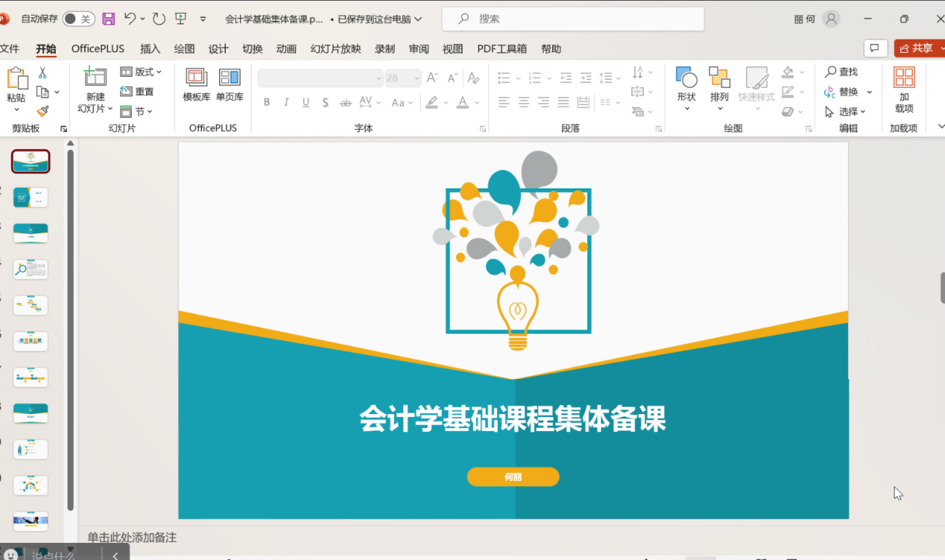This screenshot has height=560, width=945.
Task: Switch to the 插入 tab
Action: [151, 49]
